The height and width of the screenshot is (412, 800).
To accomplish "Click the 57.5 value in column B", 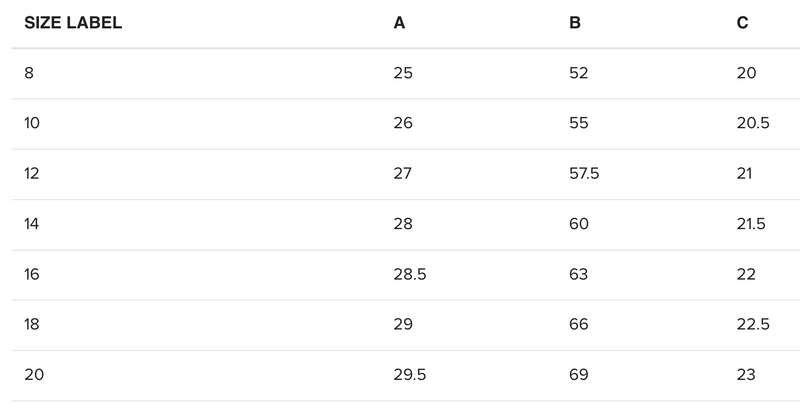I will click(584, 174).
